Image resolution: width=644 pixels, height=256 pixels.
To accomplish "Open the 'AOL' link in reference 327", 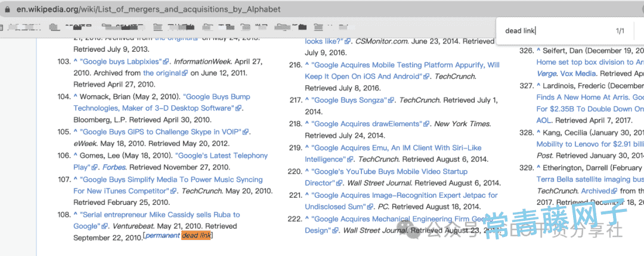I will click(x=544, y=121).
